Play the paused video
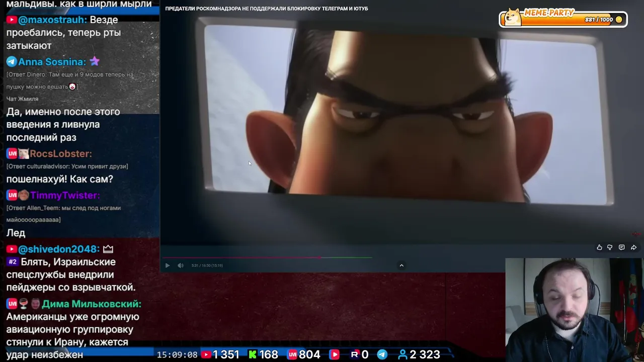Viewport: 644px width, 362px height. 168,265
